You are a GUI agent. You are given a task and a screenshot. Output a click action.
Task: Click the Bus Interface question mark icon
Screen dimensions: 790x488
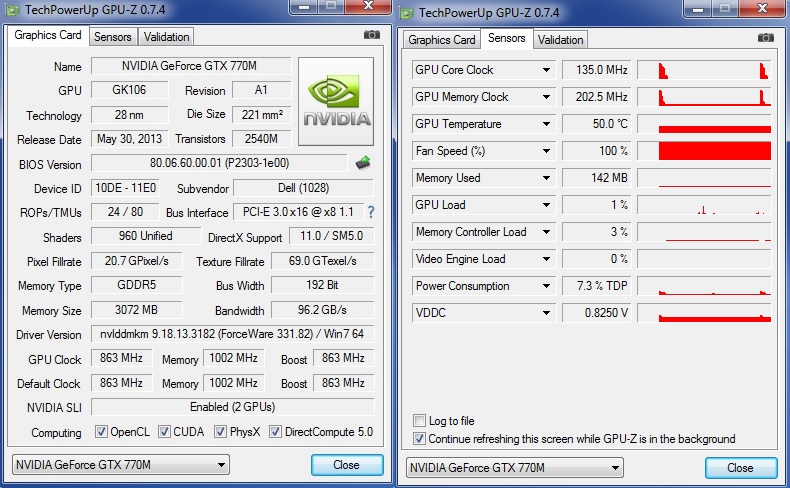(x=371, y=212)
